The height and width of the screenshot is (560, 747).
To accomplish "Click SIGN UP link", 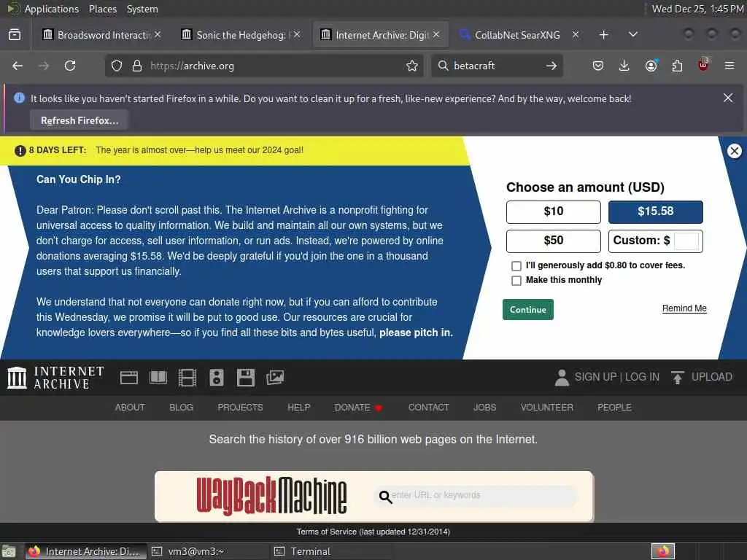I will pos(595,377).
